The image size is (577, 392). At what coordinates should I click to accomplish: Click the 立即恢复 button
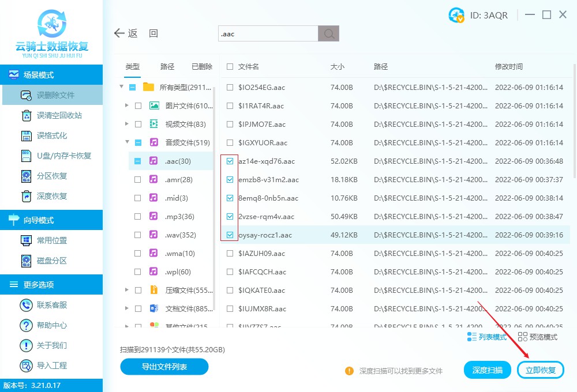[x=541, y=370]
